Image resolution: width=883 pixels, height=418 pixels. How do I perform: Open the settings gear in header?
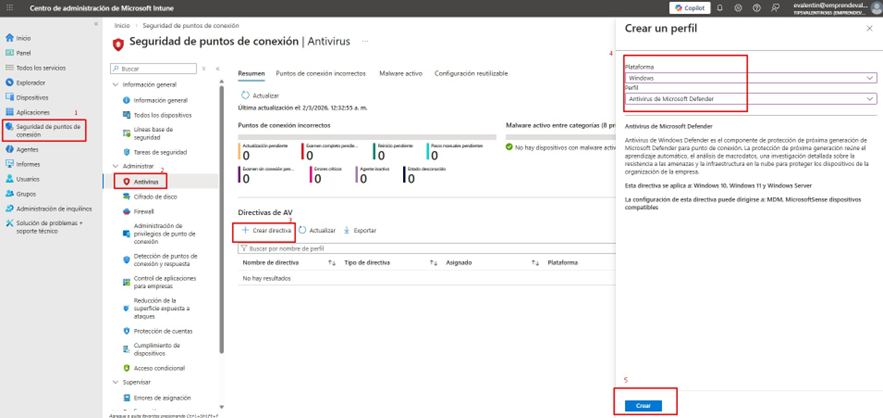click(738, 8)
